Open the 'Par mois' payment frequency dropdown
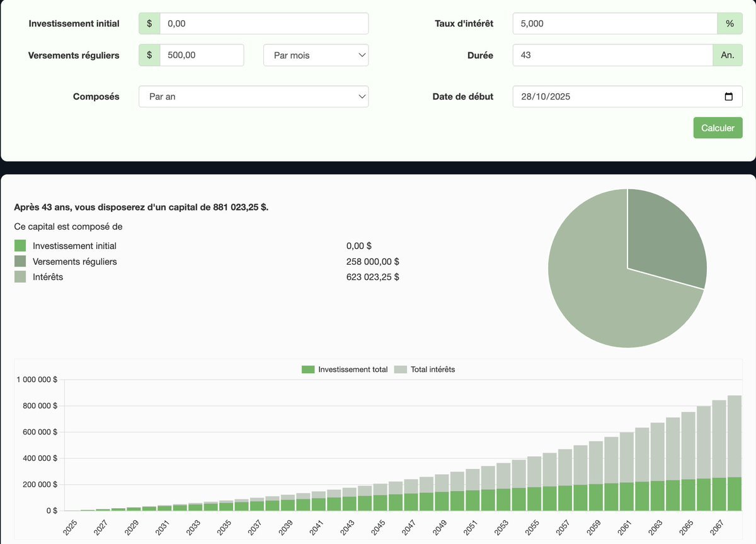 315,55
